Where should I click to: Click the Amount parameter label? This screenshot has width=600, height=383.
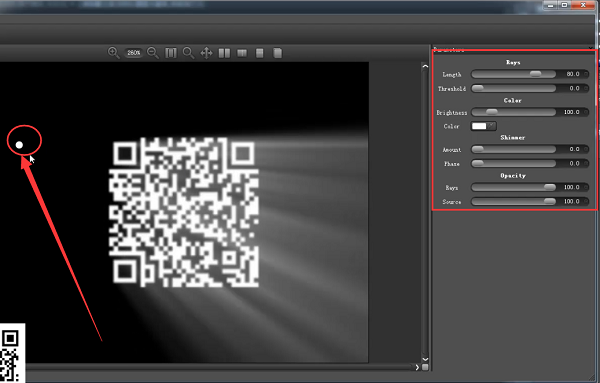point(452,150)
